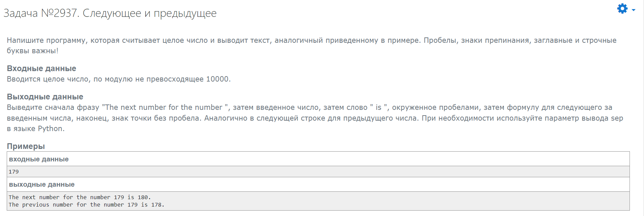Expand the dropdown arrow beside the gear
Viewport: 644px width, 216px height.
point(634,10)
